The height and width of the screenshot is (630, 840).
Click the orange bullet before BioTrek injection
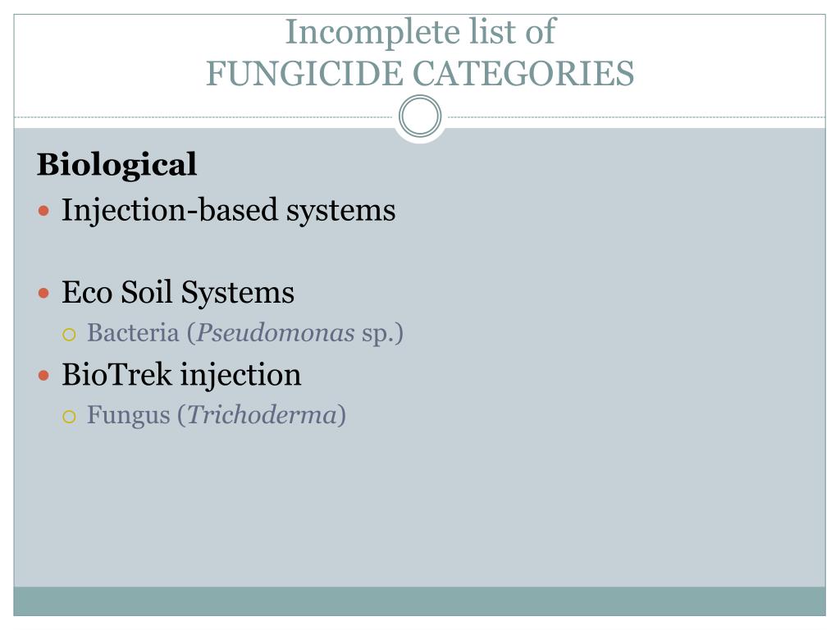(x=44, y=376)
